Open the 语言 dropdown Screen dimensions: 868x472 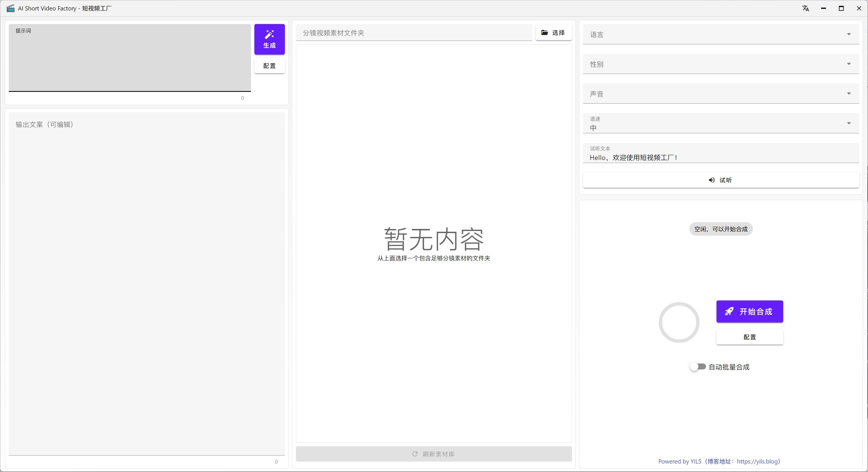coord(720,34)
